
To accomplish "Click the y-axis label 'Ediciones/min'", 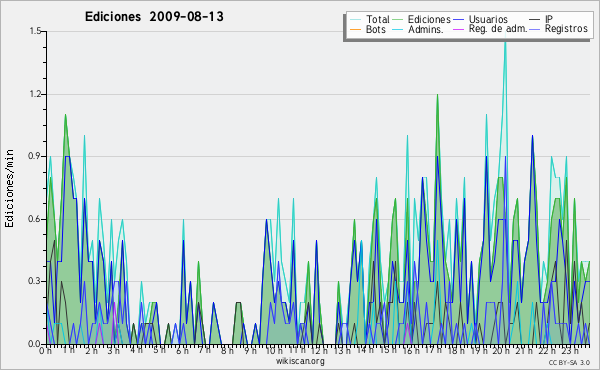I will pyautogui.click(x=9, y=188).
